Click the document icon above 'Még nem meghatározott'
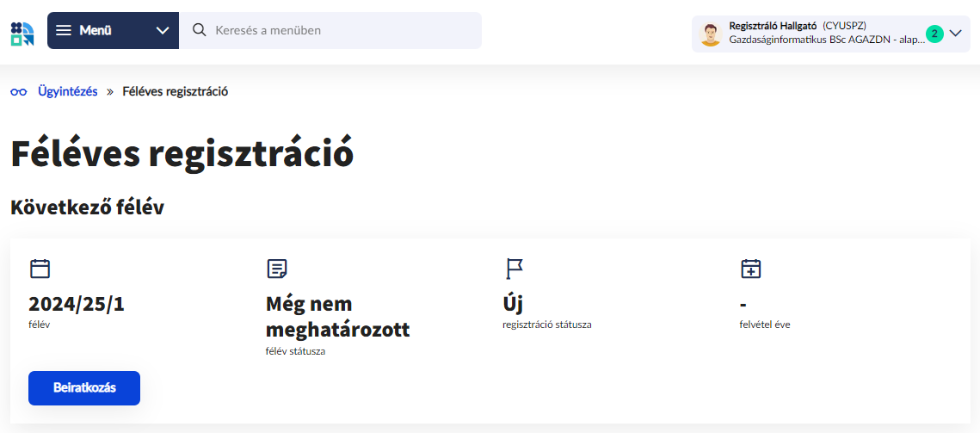 coord(277,269)
